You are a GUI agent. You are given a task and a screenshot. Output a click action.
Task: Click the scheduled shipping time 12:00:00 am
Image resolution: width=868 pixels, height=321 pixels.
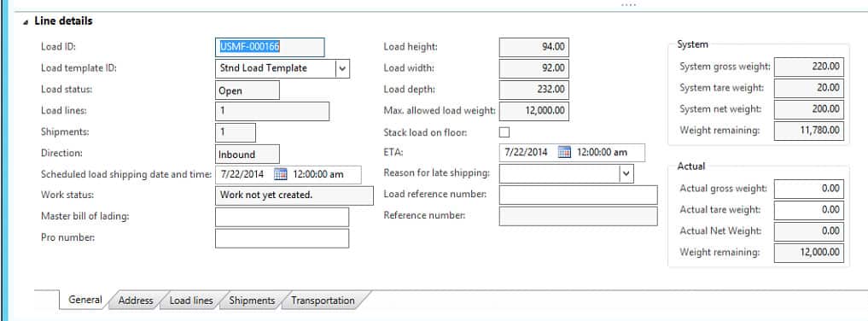[318, 174]
